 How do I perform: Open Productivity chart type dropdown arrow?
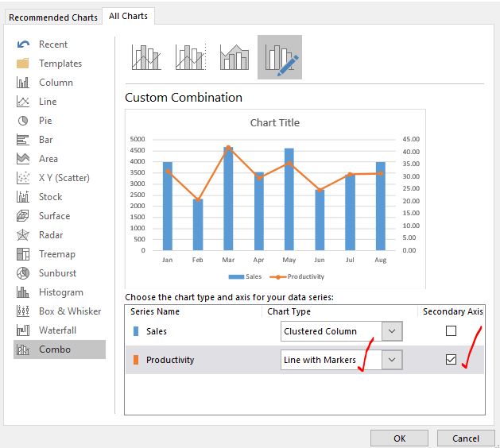[x=392, y=360]
